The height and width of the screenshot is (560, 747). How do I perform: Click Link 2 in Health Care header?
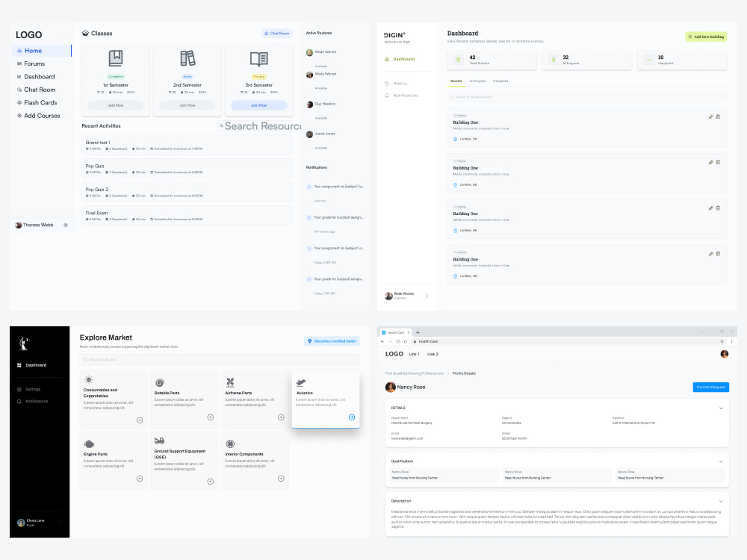point(433,354)
